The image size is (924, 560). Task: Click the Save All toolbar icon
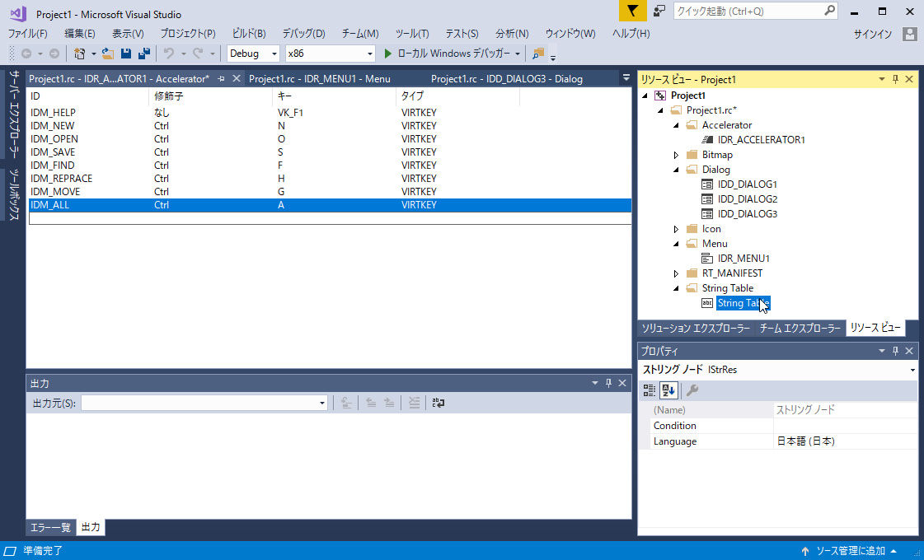click(143, 54)
